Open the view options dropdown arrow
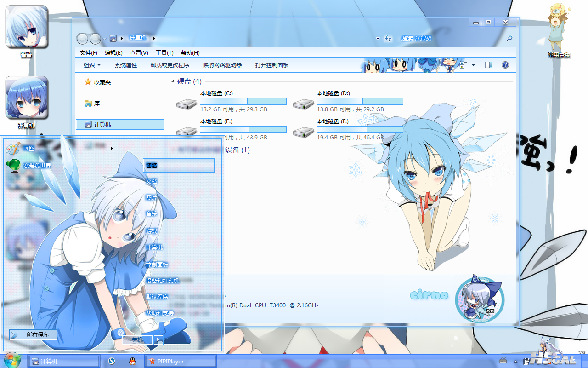 click(x=473, y=65)
